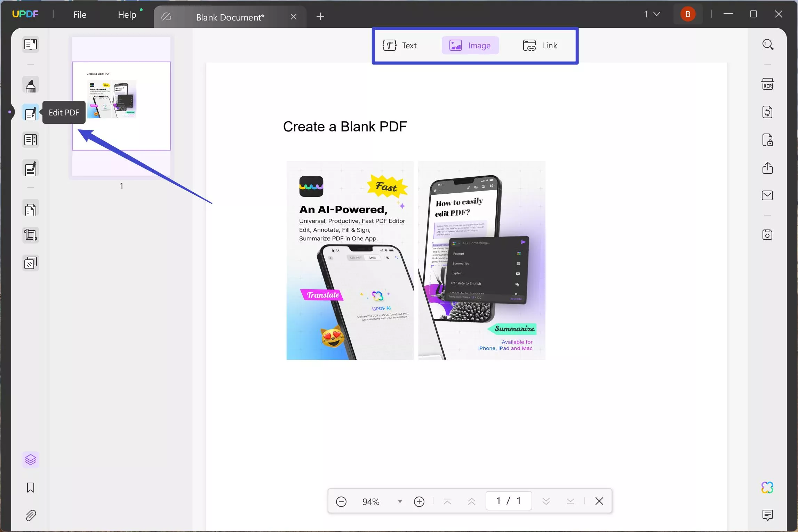The image size is (798, 532).
Task: Click the page number input field
Action: click(509, 501)
